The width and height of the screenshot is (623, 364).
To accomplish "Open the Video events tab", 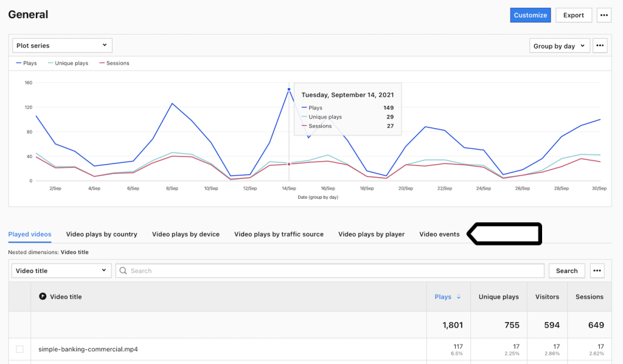I will pyautogui.click(x=439, y=234).
